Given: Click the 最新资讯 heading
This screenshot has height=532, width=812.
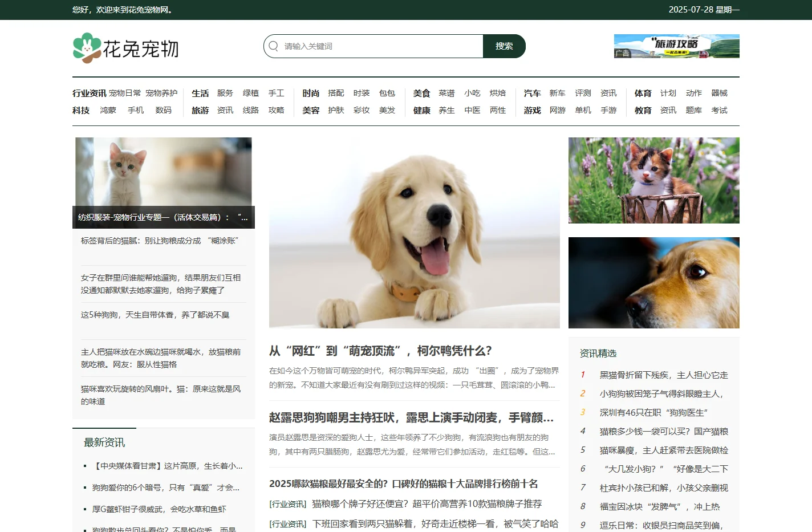Looking at the screenshot, I should [x=104, y=442].
